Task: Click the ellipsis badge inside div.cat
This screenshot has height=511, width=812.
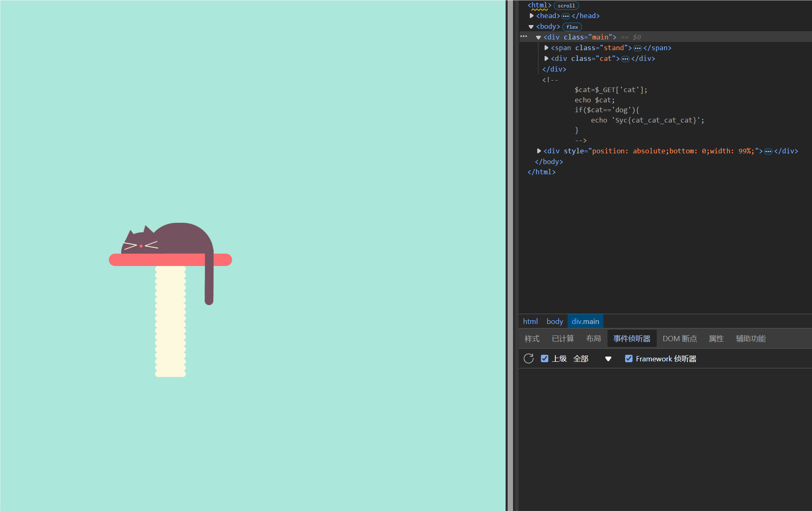Action: (x=625, y=59)
